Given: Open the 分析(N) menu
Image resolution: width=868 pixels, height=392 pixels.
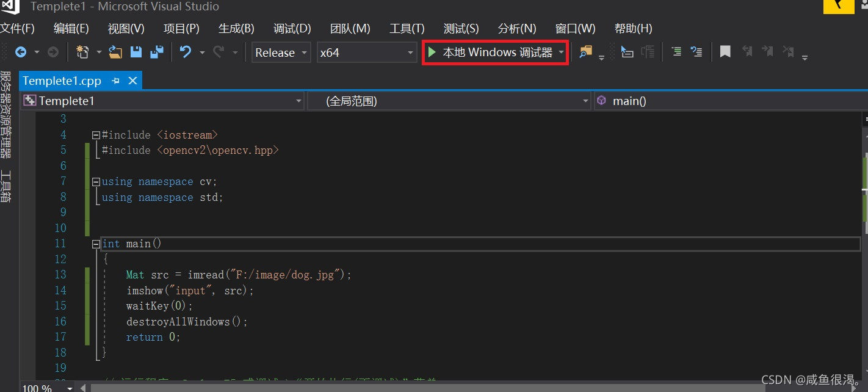Looking at the screenshot, I should [x=517, y=29].
